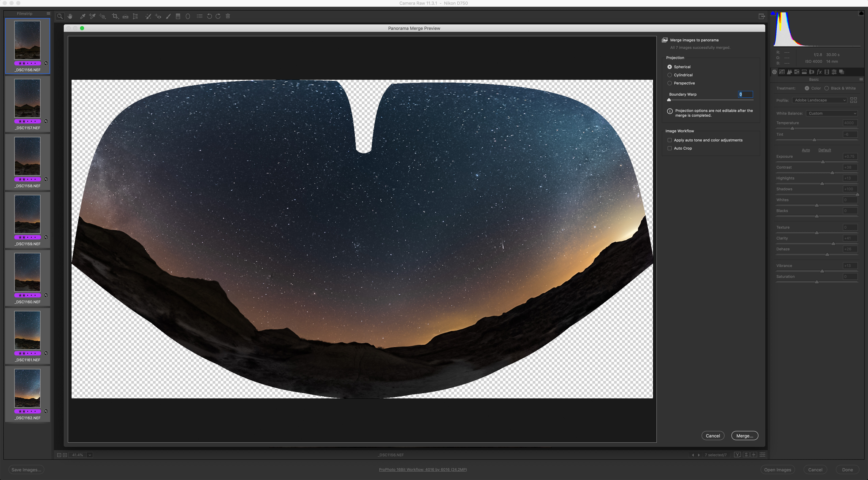The height and width of the screenshot is (480, 868).
Task: Open the zoom level 41.4% dropdown
Action: [90, 455]
